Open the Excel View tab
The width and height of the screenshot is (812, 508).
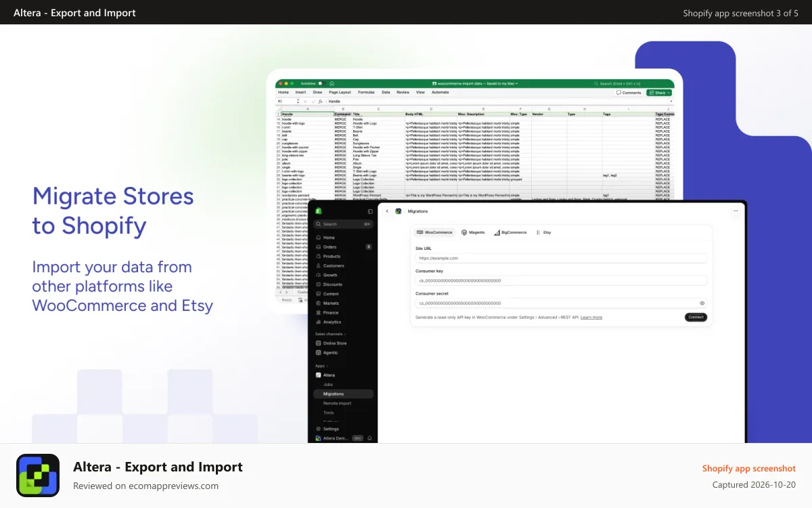tap(420, 92)
